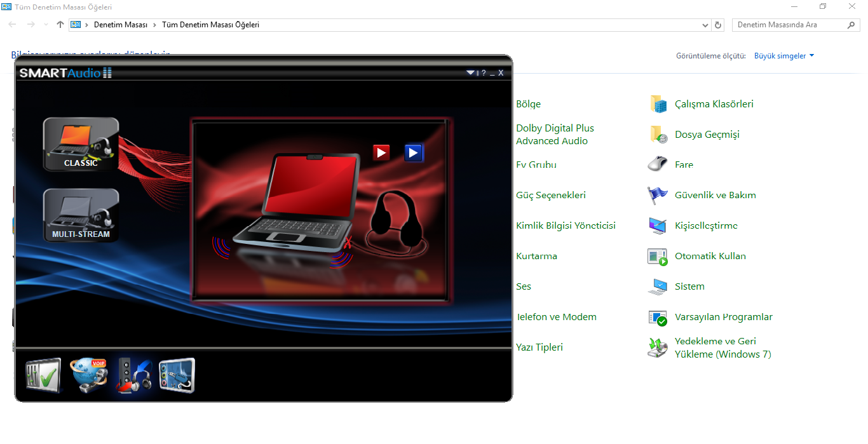The width and height of the screenshot is (868, 444).
Task: Open Varsayılan Programlar icon
Action: (658, 317)
